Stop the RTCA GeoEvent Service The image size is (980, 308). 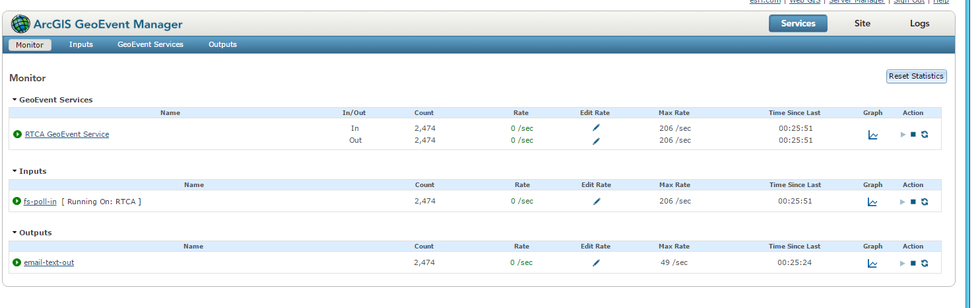pos(913,134)
